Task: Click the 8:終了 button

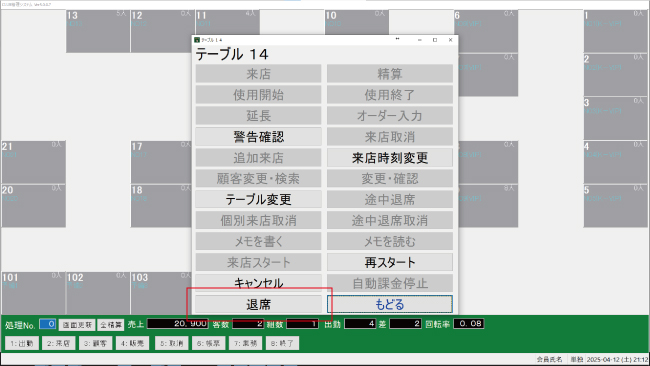Action: 282,343
